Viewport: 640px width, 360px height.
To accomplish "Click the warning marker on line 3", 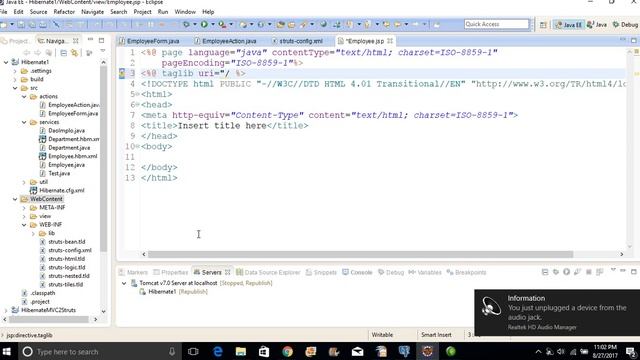I will 122,73.
